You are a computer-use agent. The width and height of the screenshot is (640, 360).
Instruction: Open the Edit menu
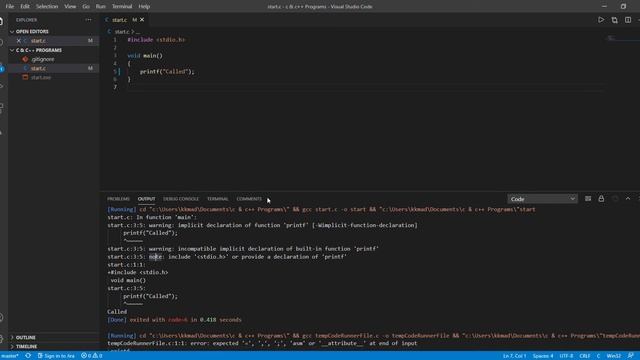(25, 7)
